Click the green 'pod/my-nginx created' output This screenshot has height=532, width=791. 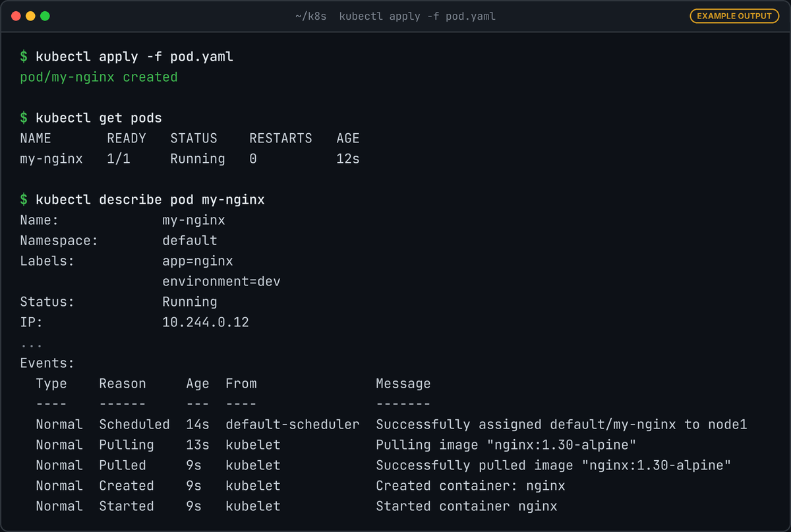pos(99,77)
